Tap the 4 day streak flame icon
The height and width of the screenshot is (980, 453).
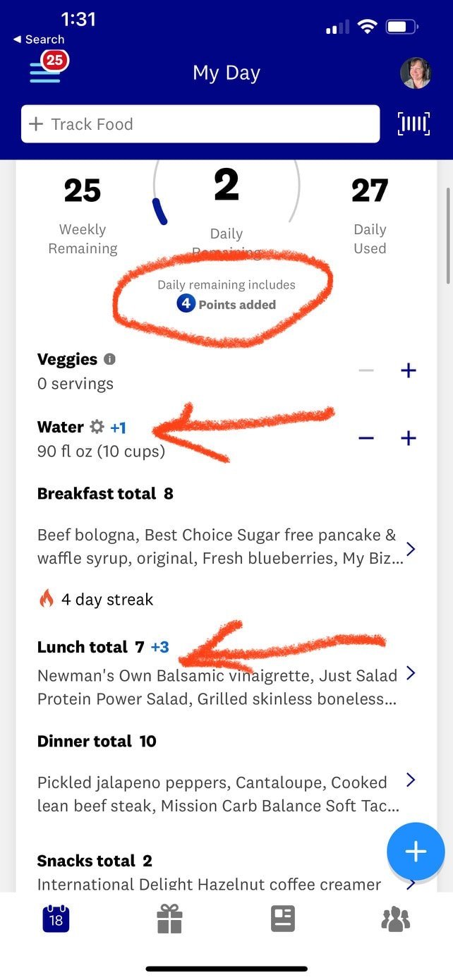(48, 598)
